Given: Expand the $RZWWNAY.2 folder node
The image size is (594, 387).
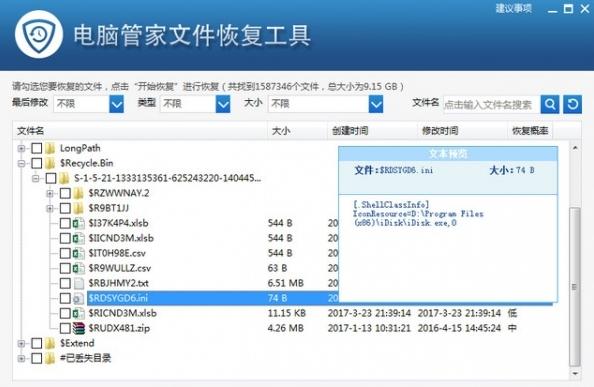Looking at the screenshot, I should click(50, 193).
